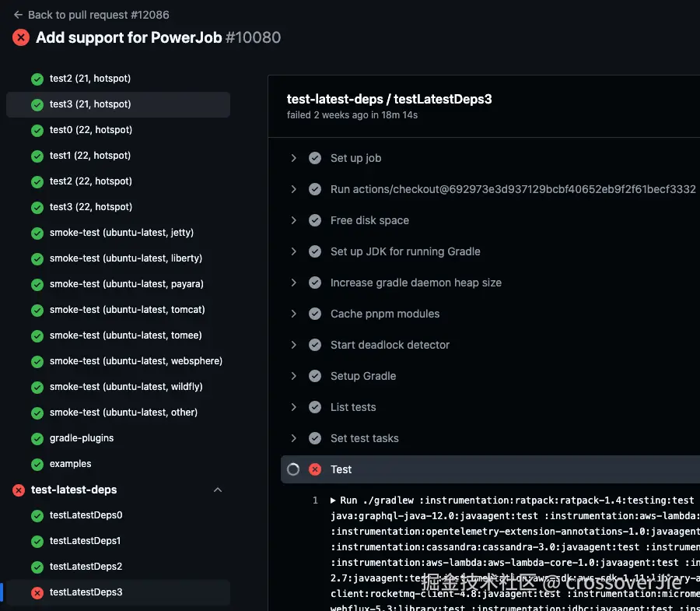Viewport: 700px width, 611px height.
Task: Select the test3 (21, hotspot) job
Action: [x=90, y=104]
